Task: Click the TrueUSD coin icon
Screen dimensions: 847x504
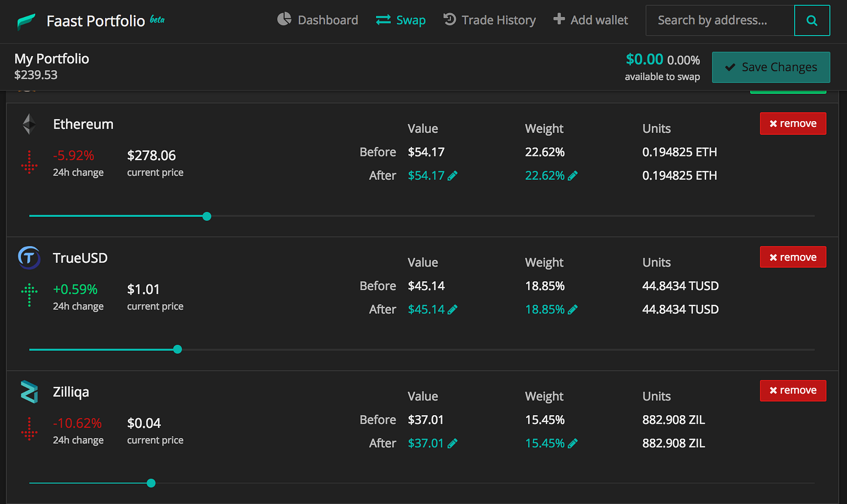Action: point(29,258)
